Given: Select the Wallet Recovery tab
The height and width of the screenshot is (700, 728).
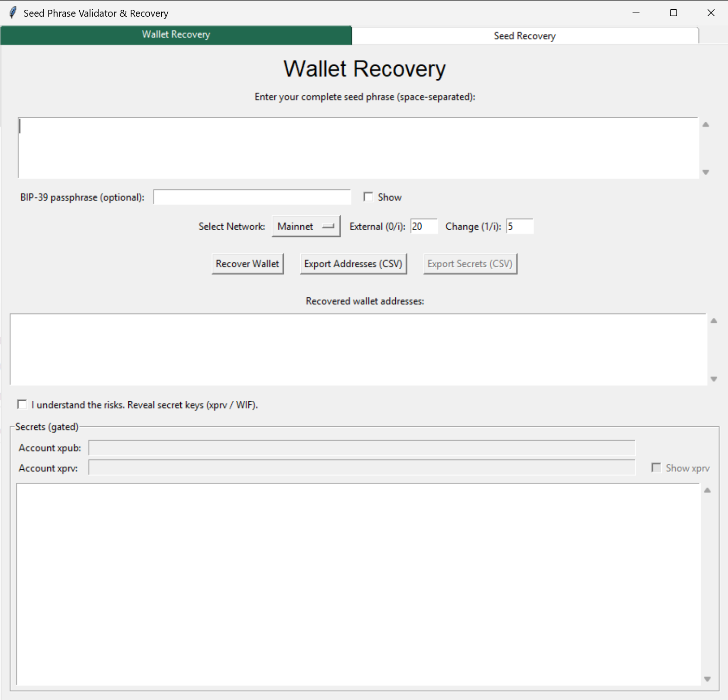Looking at the screenshot, I should pos(176,35).
